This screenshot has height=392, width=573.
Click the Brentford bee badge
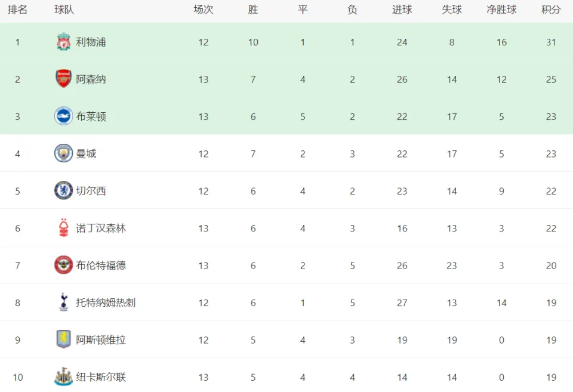coord(64,266)
